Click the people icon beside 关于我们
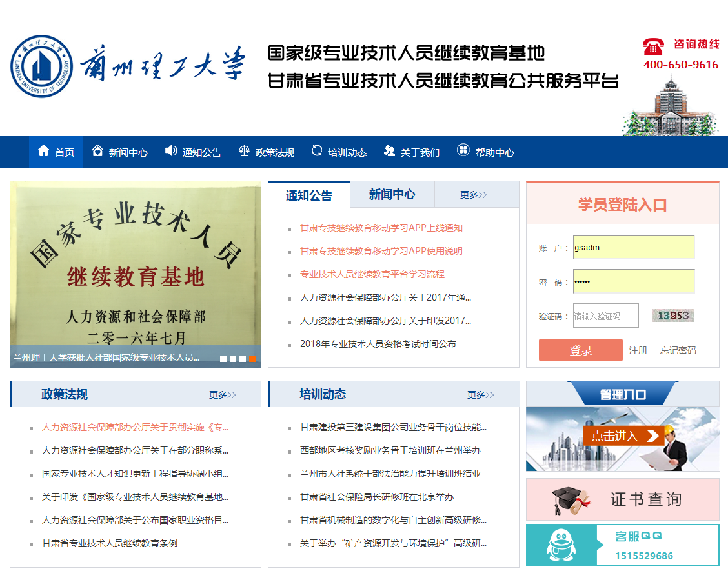Image resolution: width=728 pixels, height=571 pixels. [390, 151]
